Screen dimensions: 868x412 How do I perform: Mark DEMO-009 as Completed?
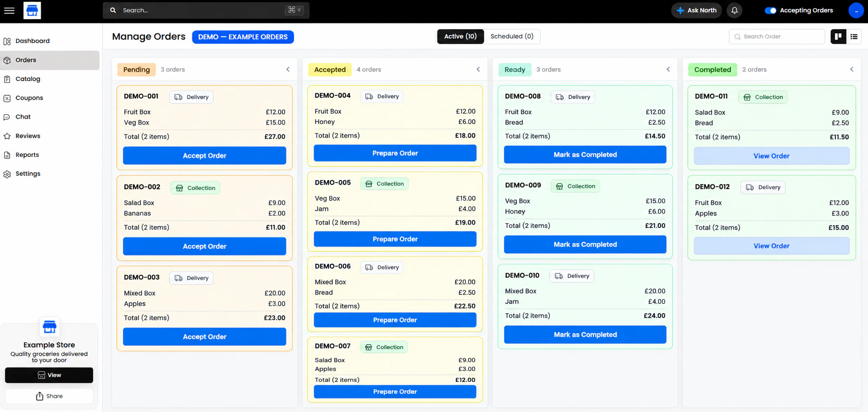point(585,244)
